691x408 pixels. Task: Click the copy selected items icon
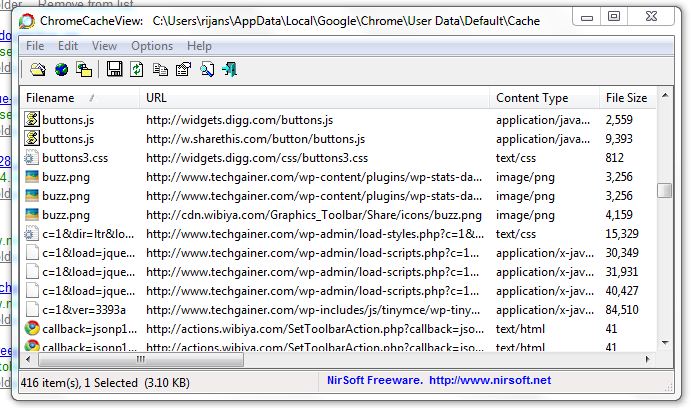pos(160,69)
